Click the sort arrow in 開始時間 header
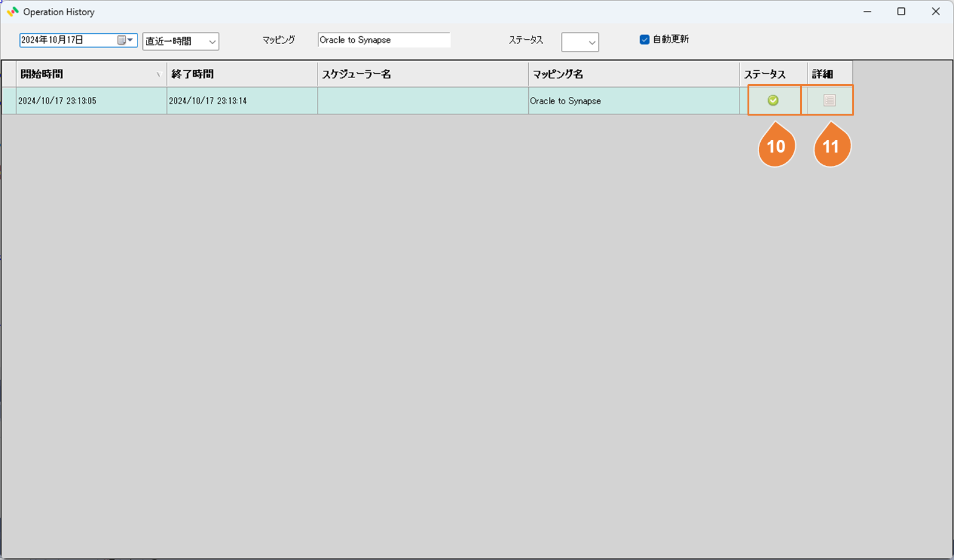This screenshot has width=954, height=560. tap(159, 74)
